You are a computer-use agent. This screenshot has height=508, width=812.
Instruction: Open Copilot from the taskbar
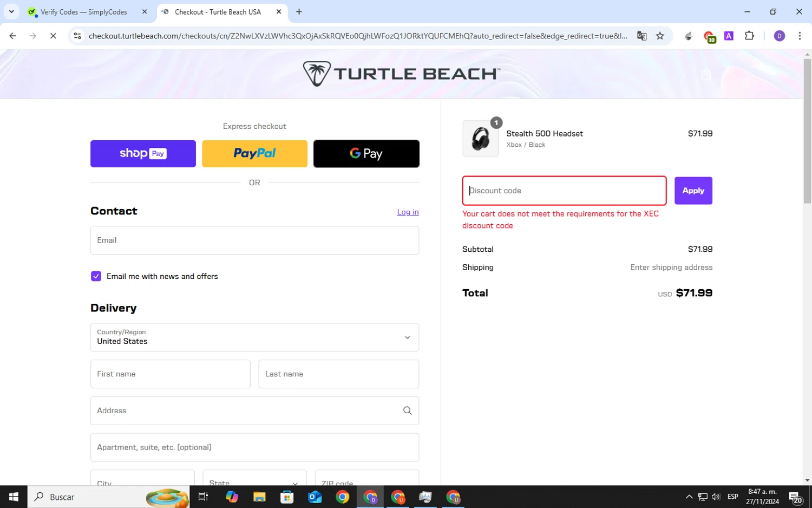pos(232,497)
